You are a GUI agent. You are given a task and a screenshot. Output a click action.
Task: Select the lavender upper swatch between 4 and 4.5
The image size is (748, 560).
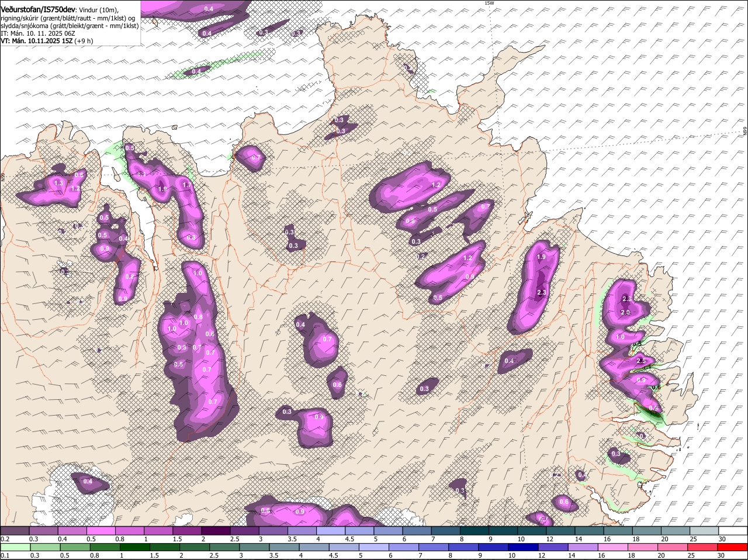[330, 531]
